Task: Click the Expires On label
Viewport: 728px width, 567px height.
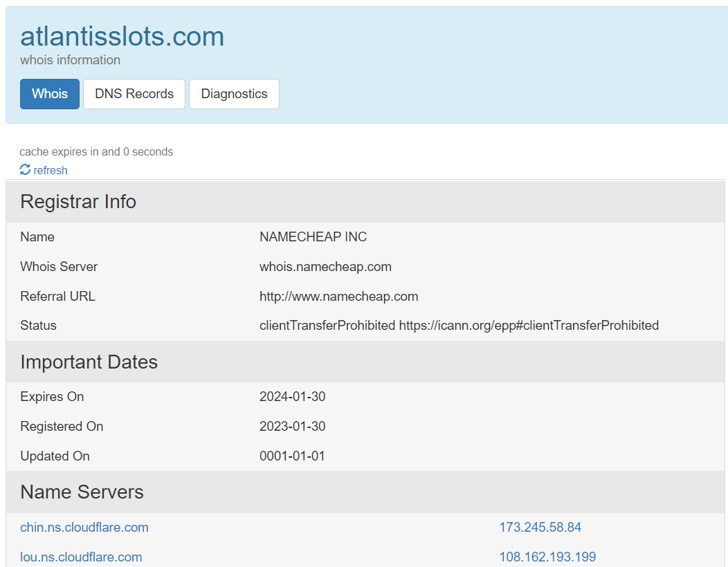Action: (52, 396)
